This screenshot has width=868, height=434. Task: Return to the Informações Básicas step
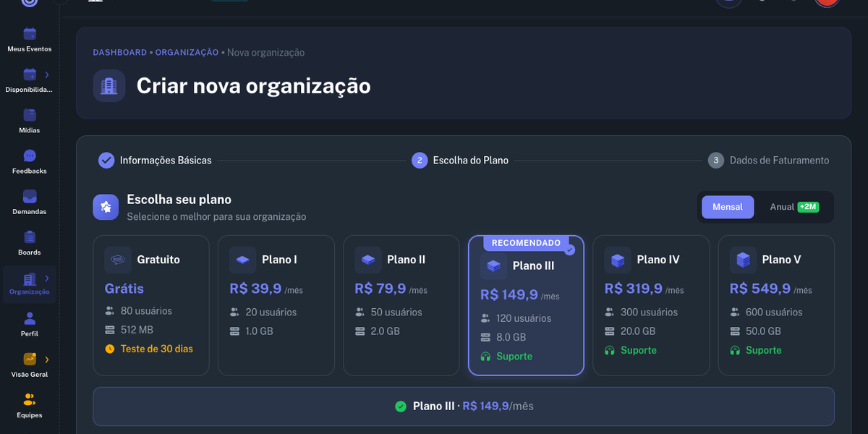click(155, 160)
